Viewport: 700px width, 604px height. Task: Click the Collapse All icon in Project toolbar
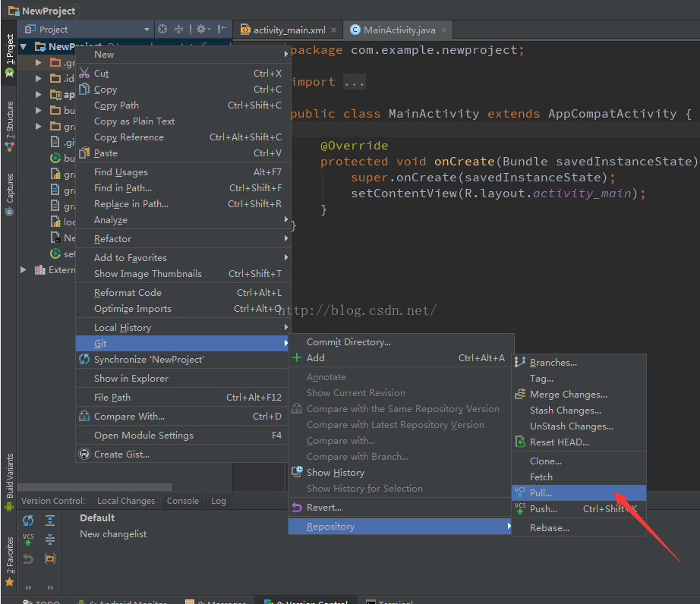click(178, 30)
